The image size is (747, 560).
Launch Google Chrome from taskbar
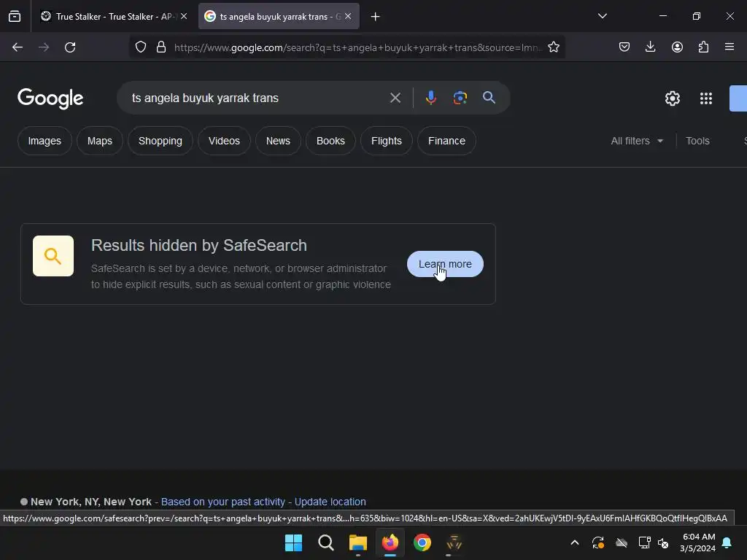pyautogui.click(x=422, y=542)
